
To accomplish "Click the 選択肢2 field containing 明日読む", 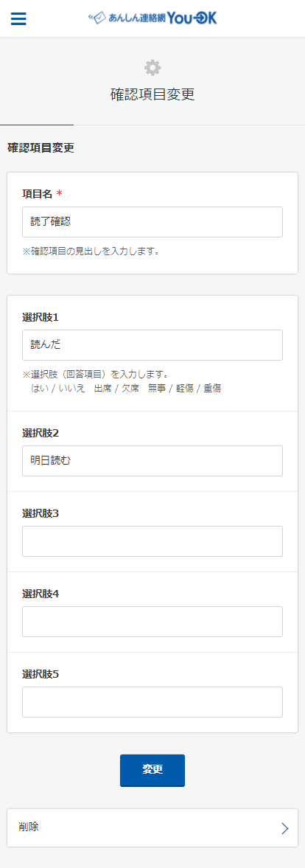I will click(152, 461).
